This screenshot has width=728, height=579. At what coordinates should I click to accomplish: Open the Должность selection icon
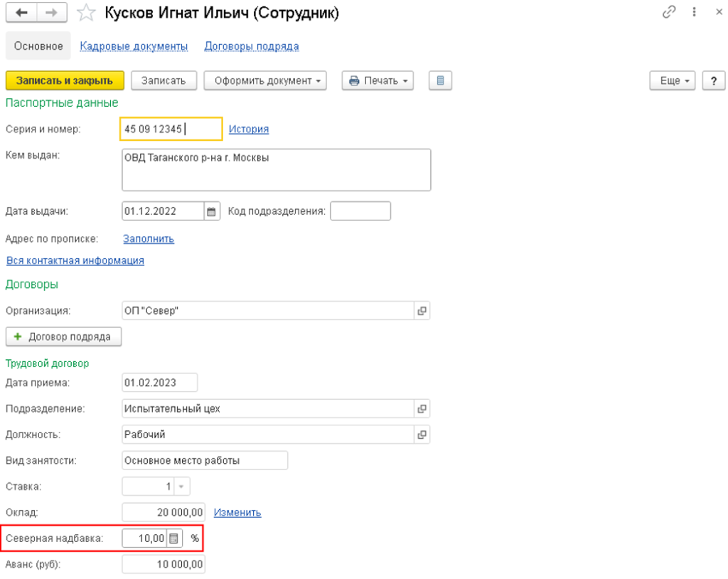point(422,434)
